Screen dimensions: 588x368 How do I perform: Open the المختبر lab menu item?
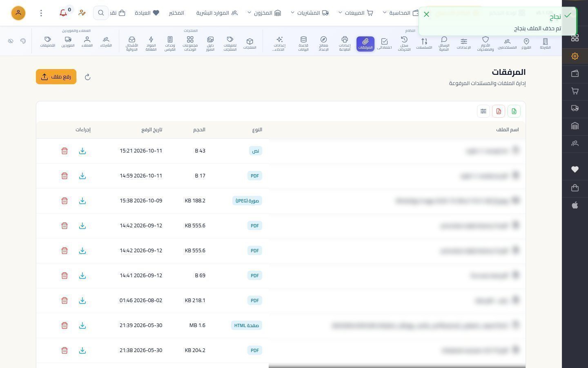176,13
